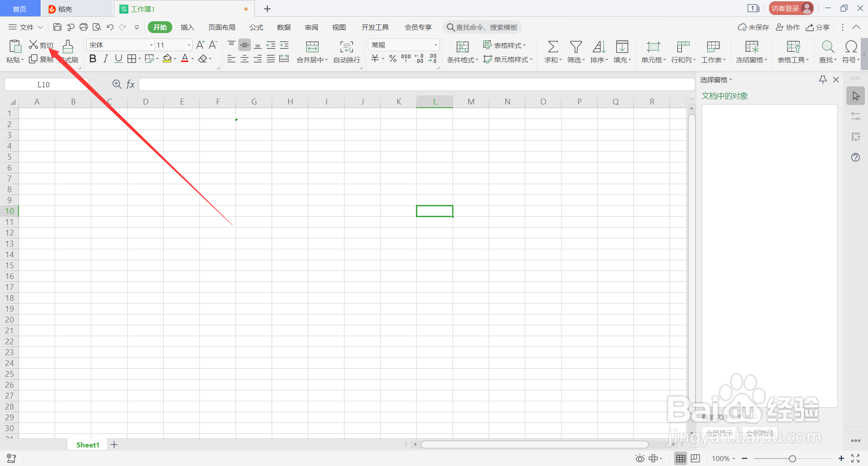This screenshot has width=868, height=466.
Task: Open the quick access toolbar customize arrow
Action: [137, 27]
